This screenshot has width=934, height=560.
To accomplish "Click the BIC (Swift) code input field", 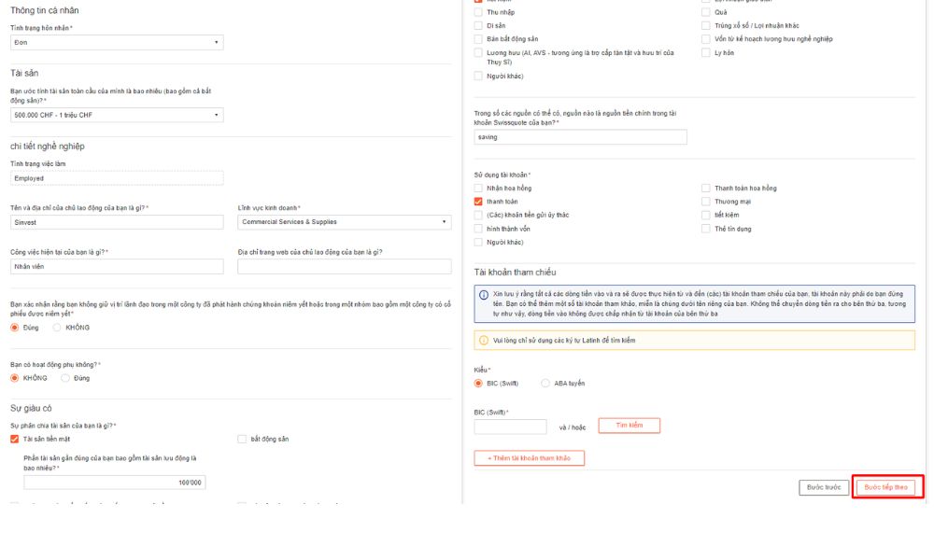I will click(x=510, y=427).
